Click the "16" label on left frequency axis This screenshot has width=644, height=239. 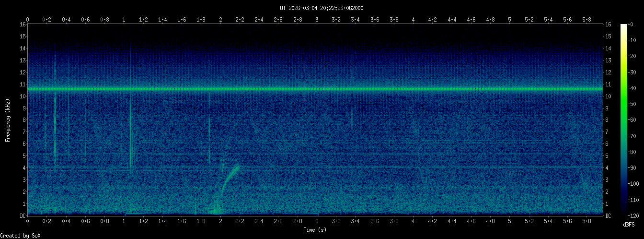(22, 24)
